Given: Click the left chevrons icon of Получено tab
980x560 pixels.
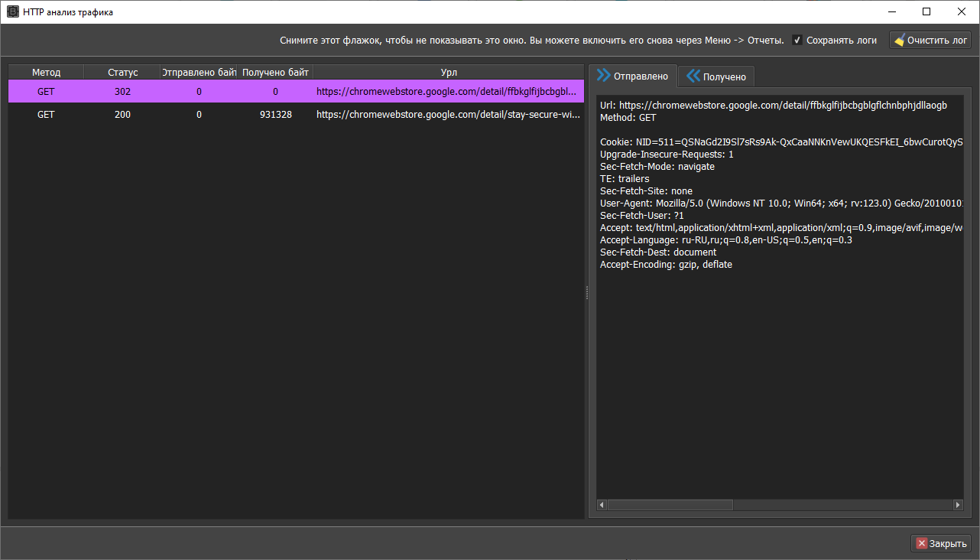Looking at the screenshot, I should tap(693, 76).
